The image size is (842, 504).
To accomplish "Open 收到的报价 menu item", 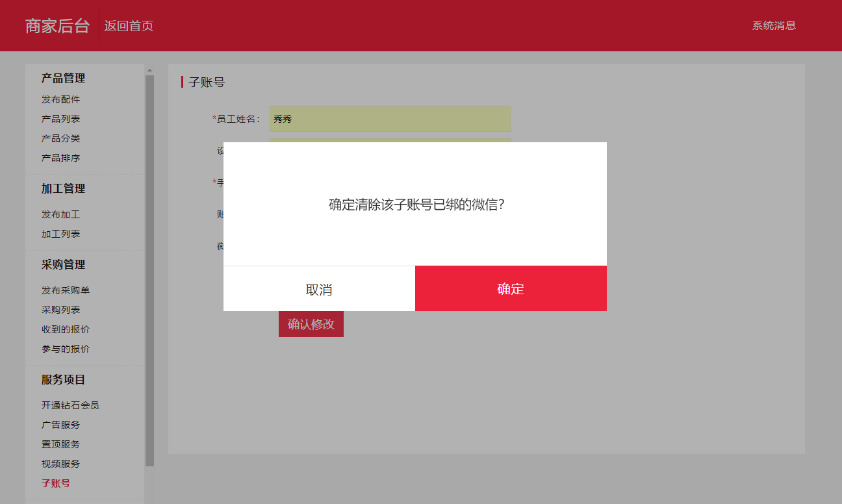I will click(66, 329).
